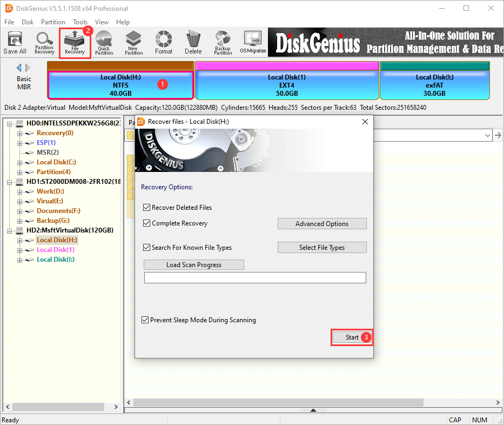The height and width of the screenshot is (425, 504).
Task: Click the Format toolbar icon
Action: click(164, 43)
